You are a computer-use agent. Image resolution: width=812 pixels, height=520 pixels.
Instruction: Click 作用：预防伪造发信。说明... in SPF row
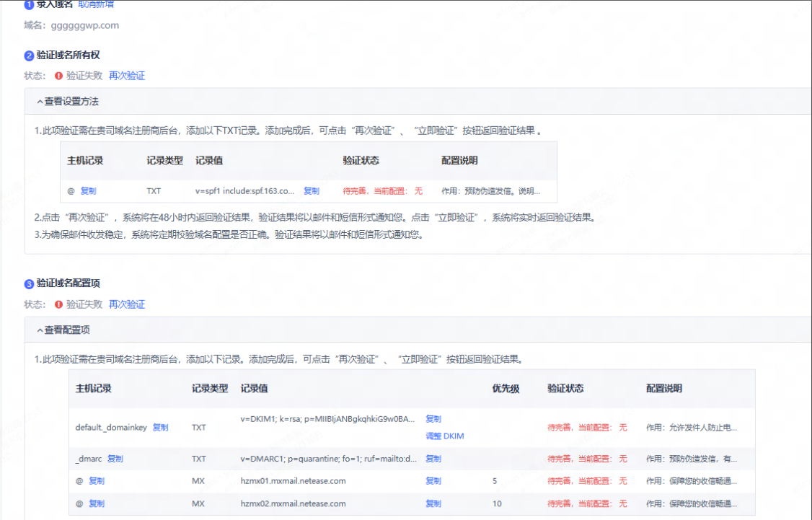click(490, 190)
